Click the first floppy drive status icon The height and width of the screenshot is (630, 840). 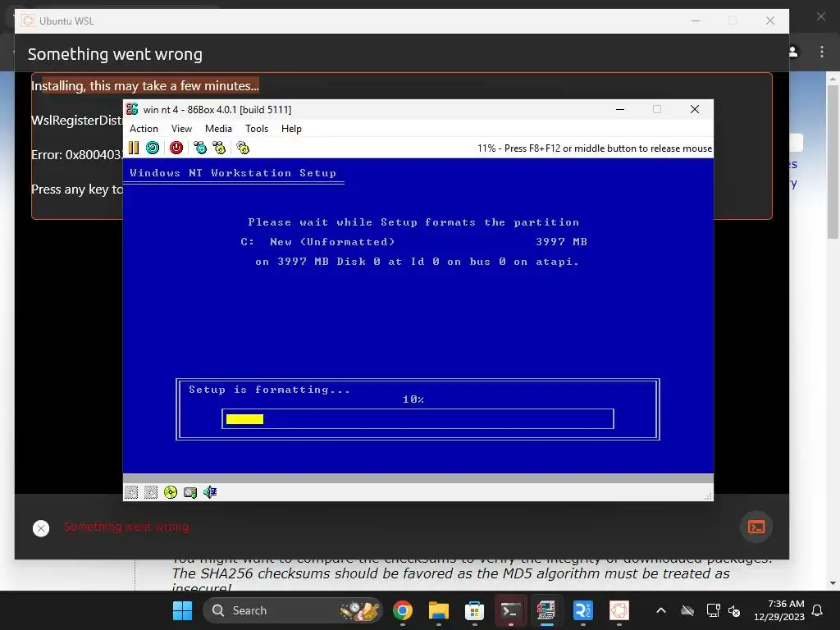pos(131,492)
